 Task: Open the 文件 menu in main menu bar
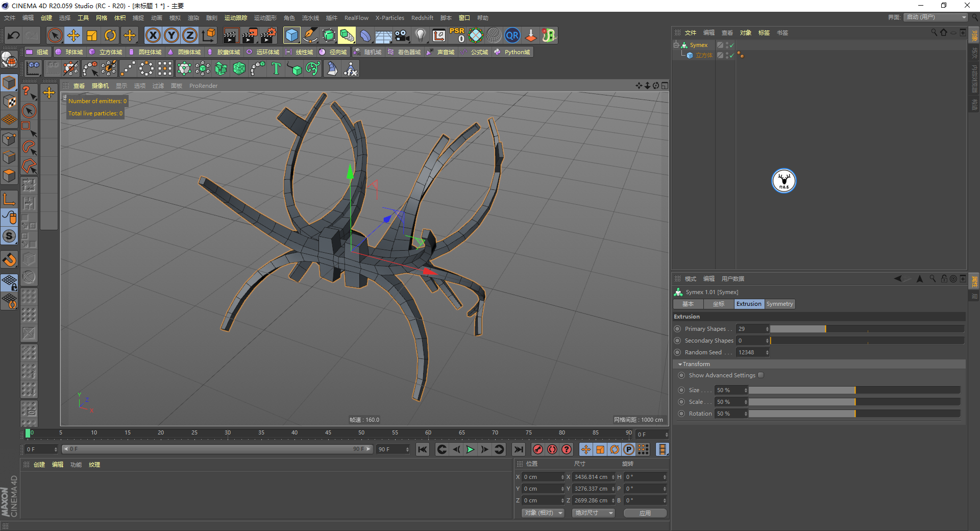[10, 18]
